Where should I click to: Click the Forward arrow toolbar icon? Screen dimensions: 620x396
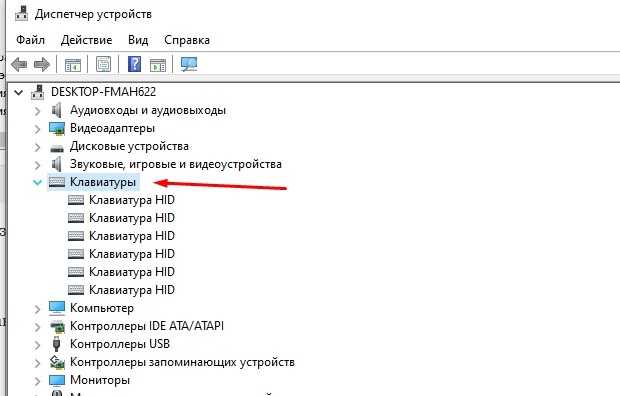(42, 64)
